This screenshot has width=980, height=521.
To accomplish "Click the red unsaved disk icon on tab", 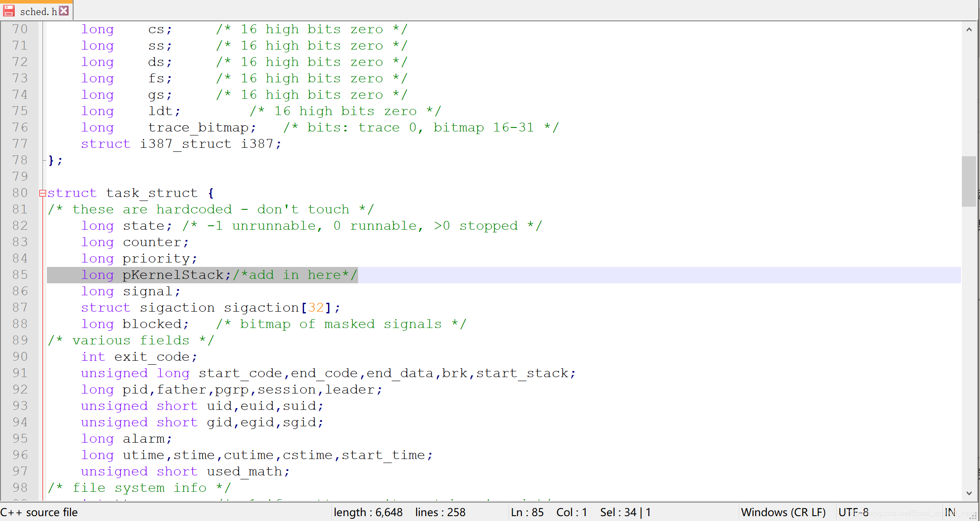I will [x=9, y=11].
